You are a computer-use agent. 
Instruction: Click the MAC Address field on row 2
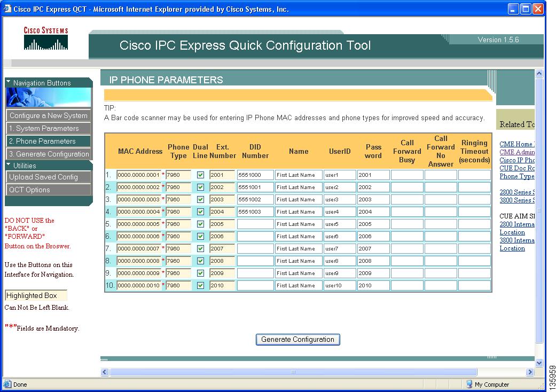[x=139, y=187]
